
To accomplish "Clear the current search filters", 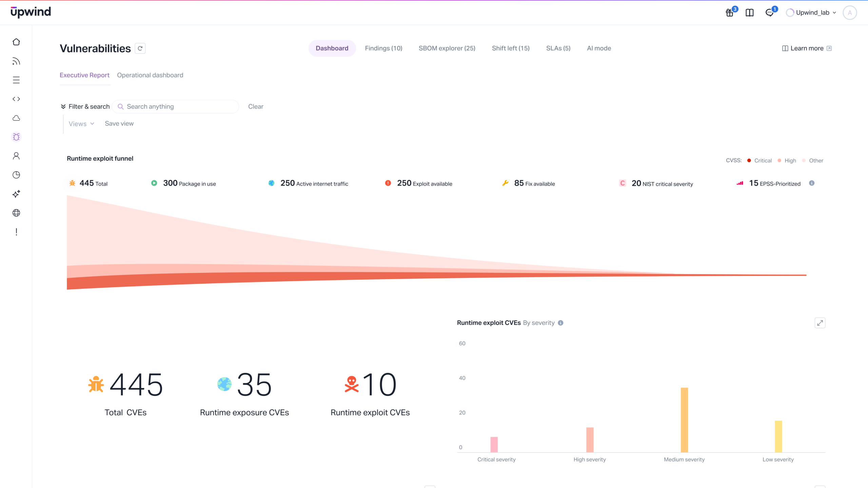I will tap(255, 106).
